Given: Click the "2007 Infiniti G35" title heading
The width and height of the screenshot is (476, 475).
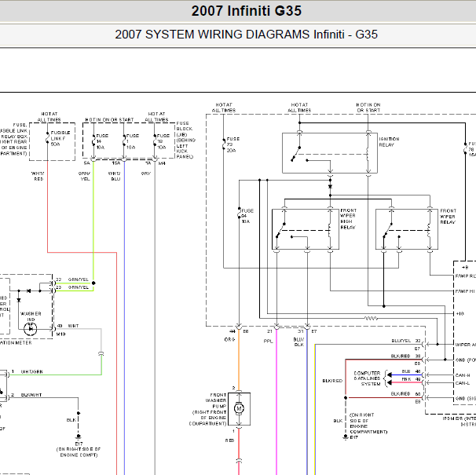Looking at the screenshot, I should click(x=246, y=11).
